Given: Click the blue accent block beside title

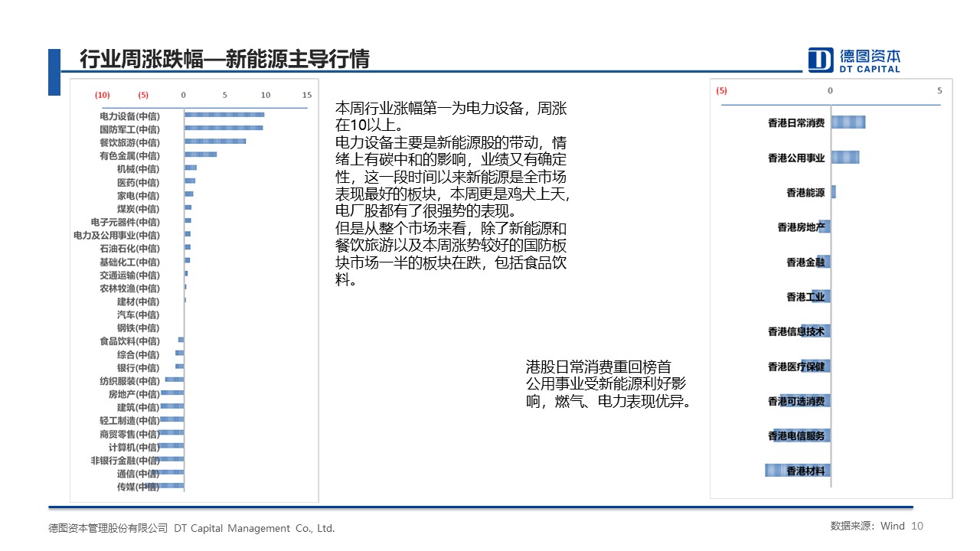Looking at the screenshot, I should coord(54,73).
